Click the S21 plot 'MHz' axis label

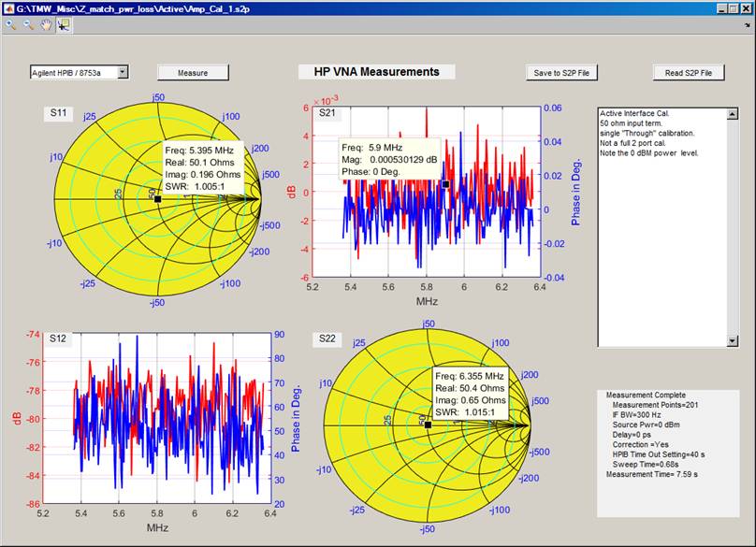(x=427, y=302)
